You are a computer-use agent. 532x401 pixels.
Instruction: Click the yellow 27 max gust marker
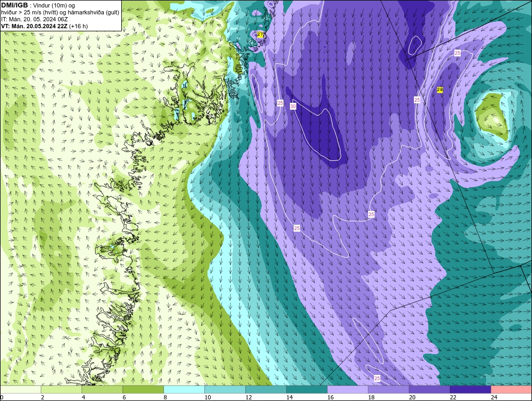[260, 34]
